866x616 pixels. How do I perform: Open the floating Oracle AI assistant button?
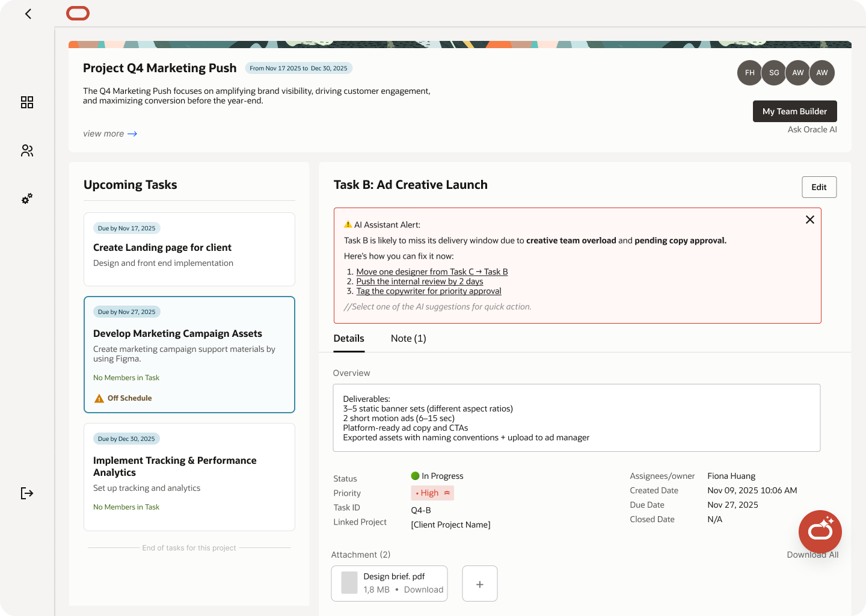[820, 531]
